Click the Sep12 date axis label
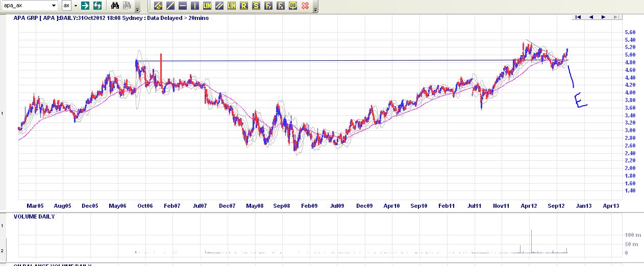This screenshot has height=266, width=644. (x=556, y=206)
